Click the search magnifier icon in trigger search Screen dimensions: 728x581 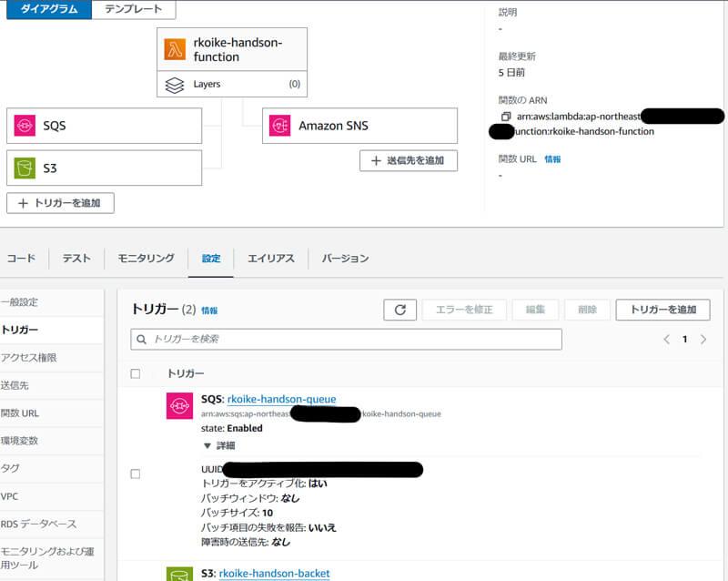pos(142,340)
